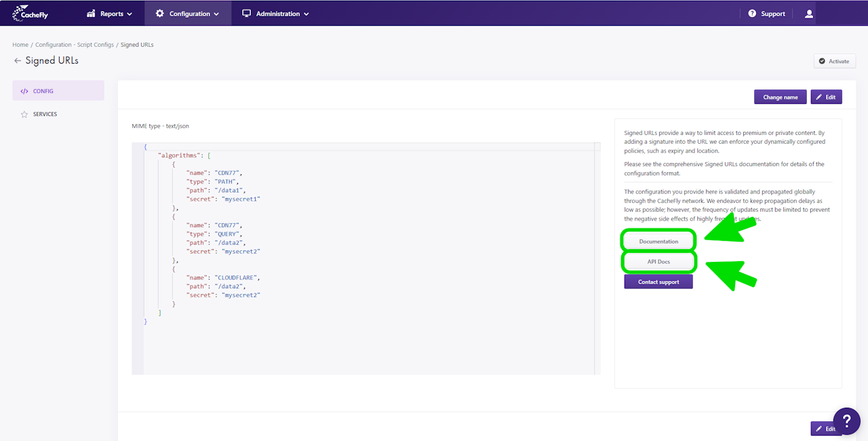Click the pencil icon on top Edit
The image size is (868, 441).
coord(820,97)
